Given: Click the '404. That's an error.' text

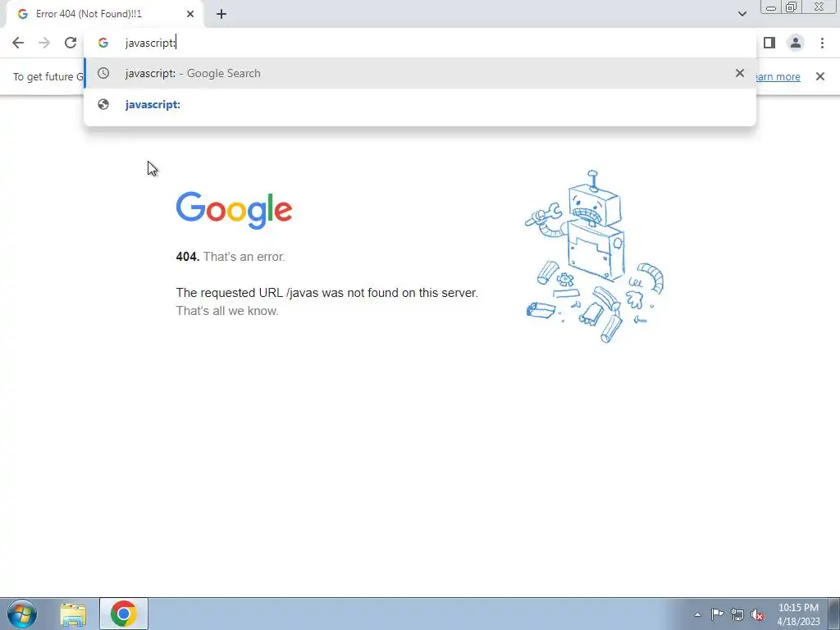Looking at the screenshot, I should coord(231,257).
